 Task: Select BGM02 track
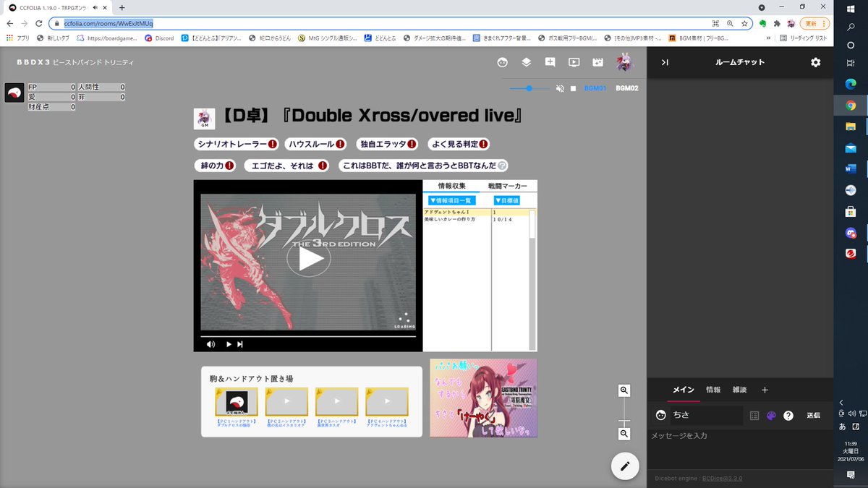627,88
